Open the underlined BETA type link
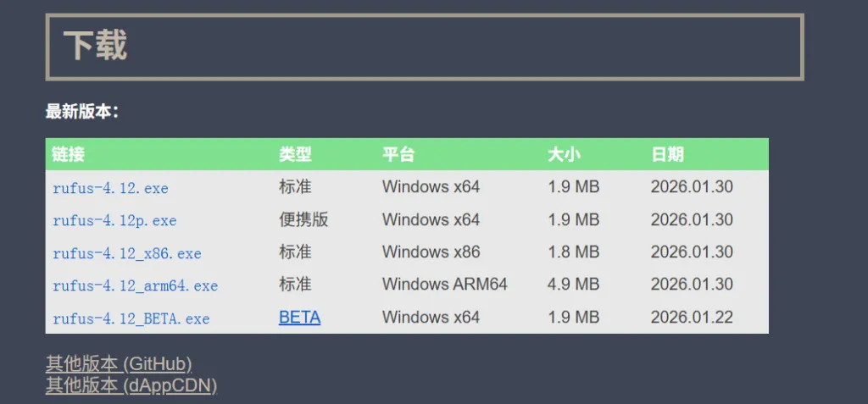Image resolution: width=868 pixels, height=404 pixels. coord(299,317)
